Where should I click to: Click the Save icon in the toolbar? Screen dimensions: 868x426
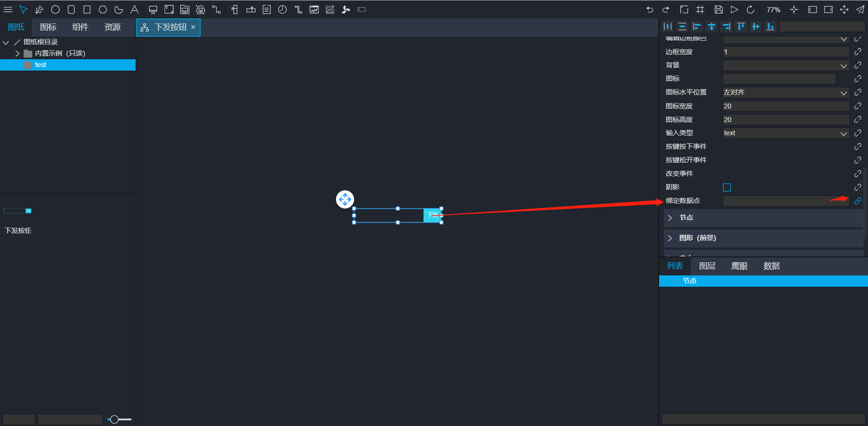718,9
